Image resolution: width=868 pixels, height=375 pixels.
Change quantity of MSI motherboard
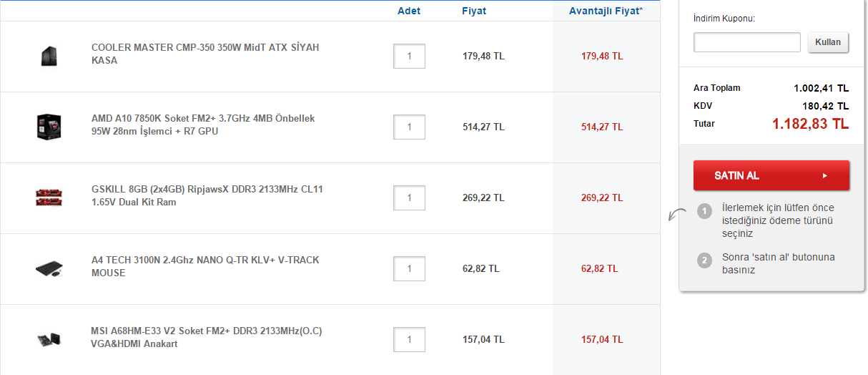click(x=409, y=339)
